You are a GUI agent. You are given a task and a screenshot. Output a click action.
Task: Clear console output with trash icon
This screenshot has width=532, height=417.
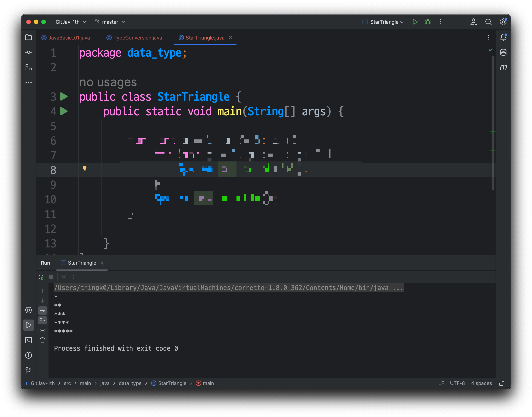click(42, 340)
